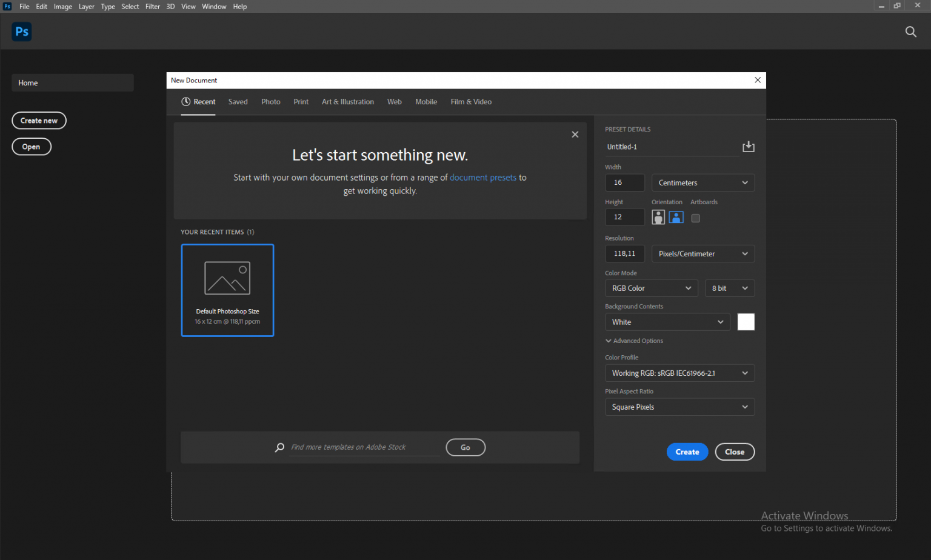Click the Width input field
931x560 pixels.
[x=625, y=182]
